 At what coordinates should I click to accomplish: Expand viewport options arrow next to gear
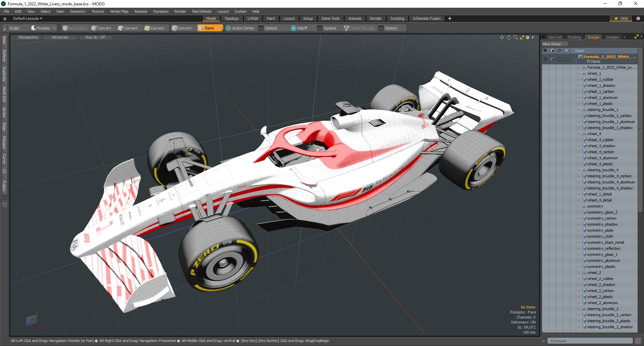[x=533, y=38]
